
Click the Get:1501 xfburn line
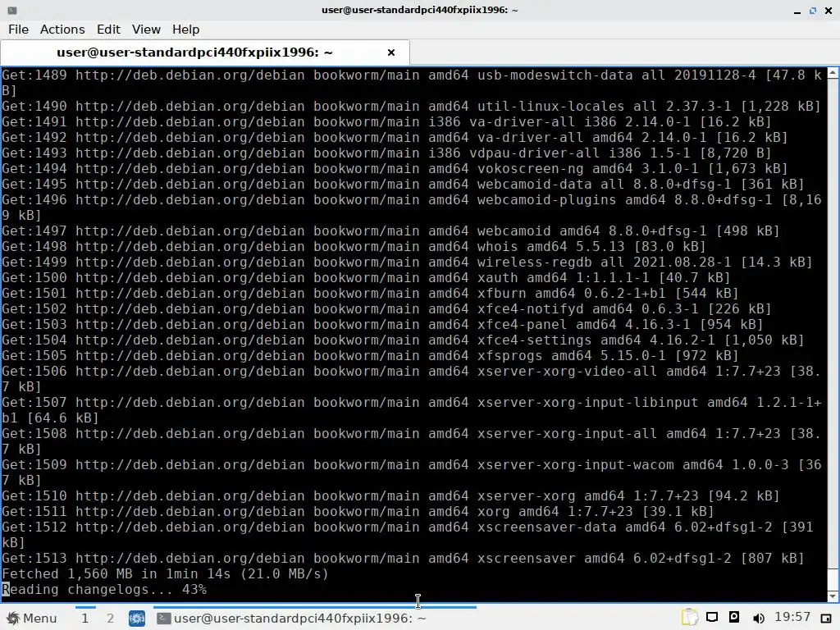pyautogui.click(x=370, y=293)
